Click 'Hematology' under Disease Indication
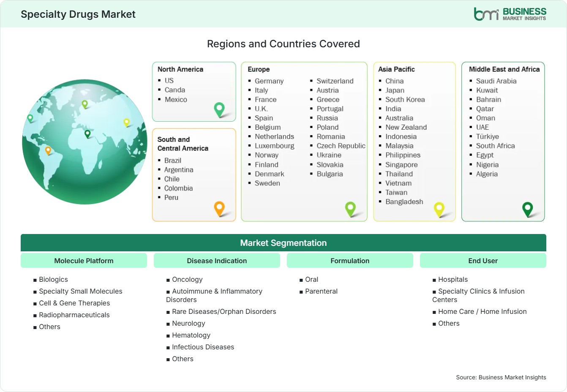 [191, 335]
